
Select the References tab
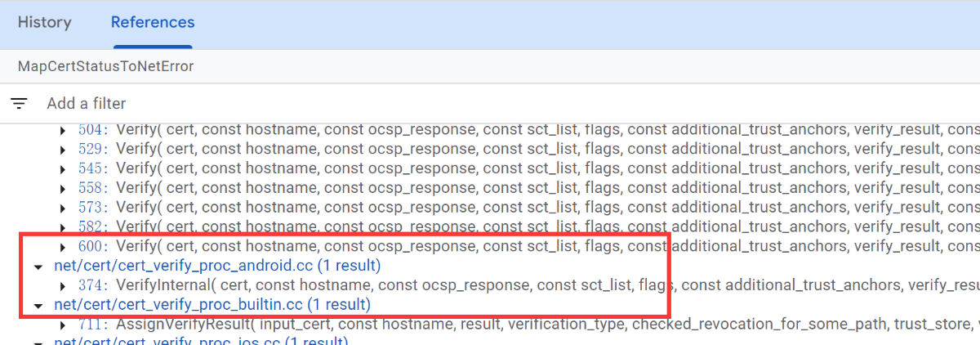tap(153, 23)
